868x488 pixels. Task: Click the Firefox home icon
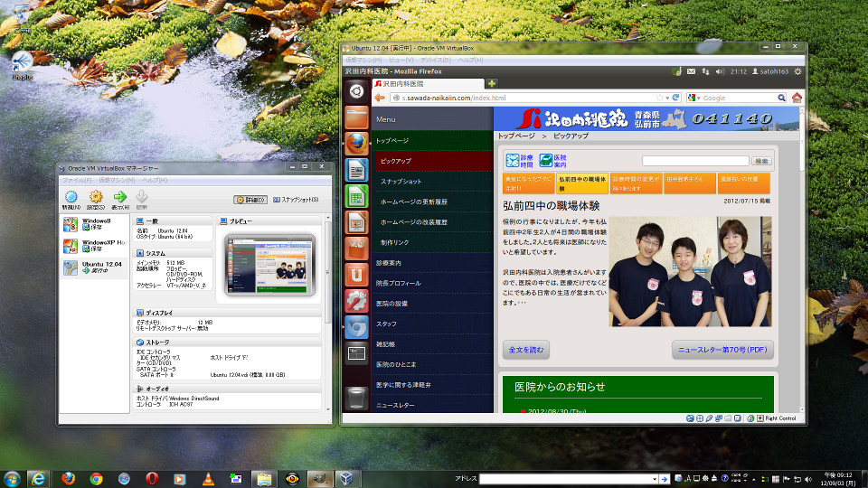797,98
